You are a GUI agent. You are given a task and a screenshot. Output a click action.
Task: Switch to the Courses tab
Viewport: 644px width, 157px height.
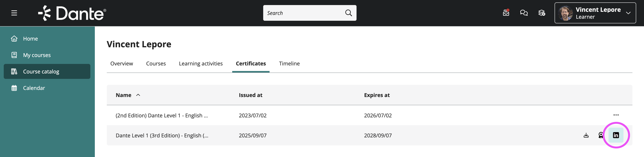(156, 64)
